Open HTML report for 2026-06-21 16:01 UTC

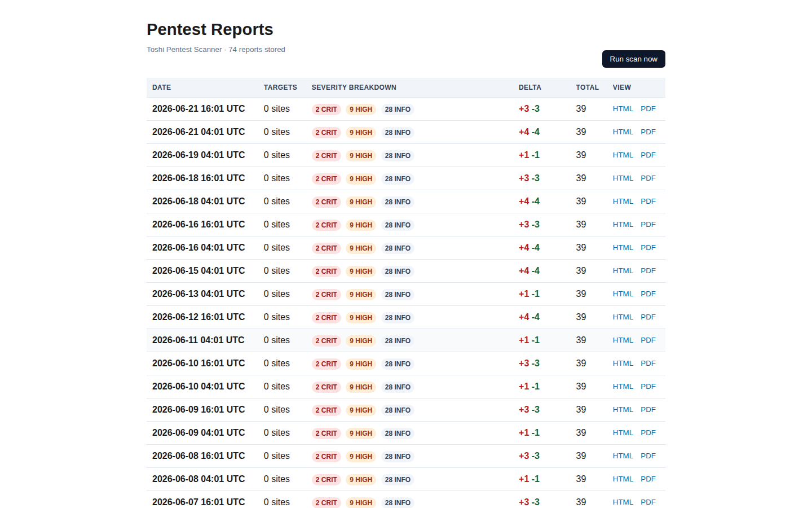[623, 109]
